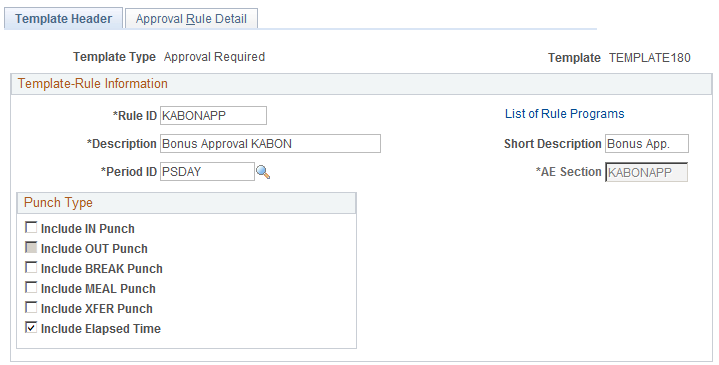
Task: Open the List of Rule Programs link
Action: 564,114
